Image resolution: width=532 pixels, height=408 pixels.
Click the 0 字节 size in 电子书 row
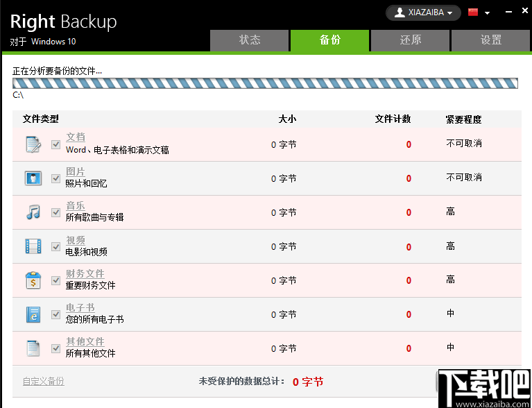tap(284, 314)
